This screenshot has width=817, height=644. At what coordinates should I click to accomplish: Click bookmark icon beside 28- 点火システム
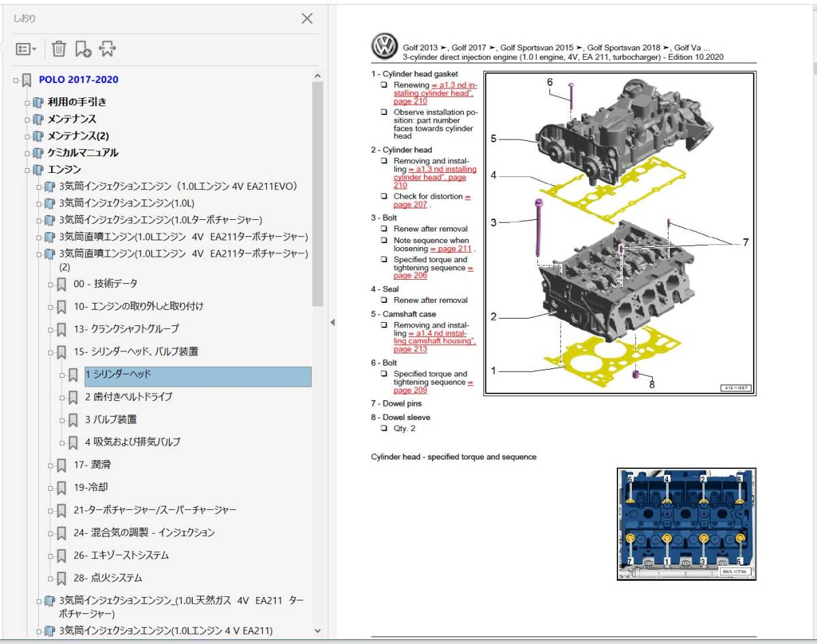61,579
